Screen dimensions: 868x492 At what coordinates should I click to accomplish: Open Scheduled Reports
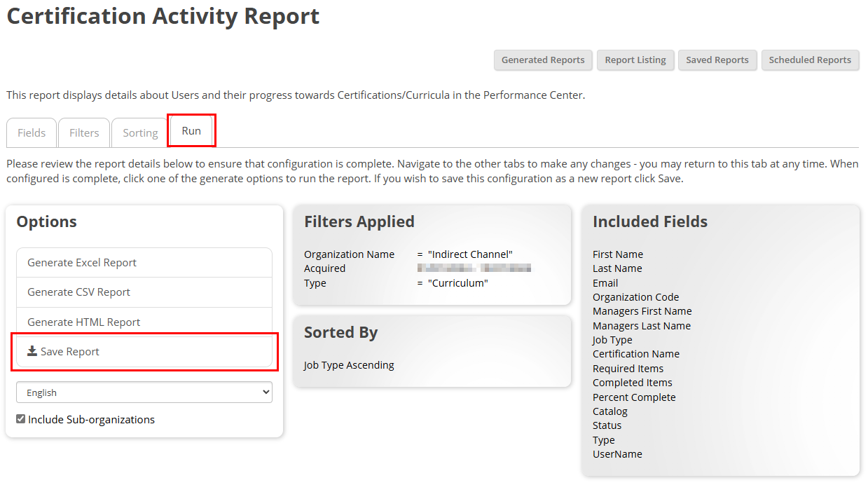click(x=810, y=60)
